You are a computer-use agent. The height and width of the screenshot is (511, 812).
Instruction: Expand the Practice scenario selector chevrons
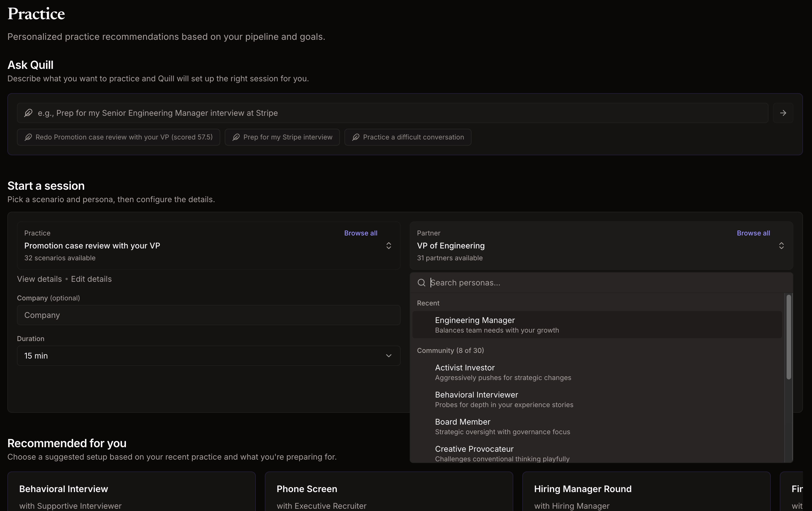388,246
